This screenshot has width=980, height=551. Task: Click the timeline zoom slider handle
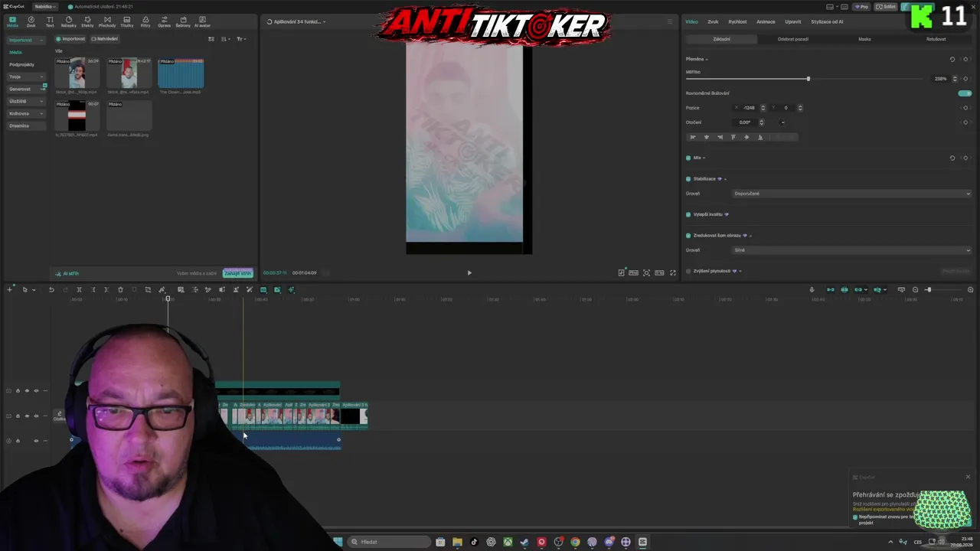pos(929,290)
